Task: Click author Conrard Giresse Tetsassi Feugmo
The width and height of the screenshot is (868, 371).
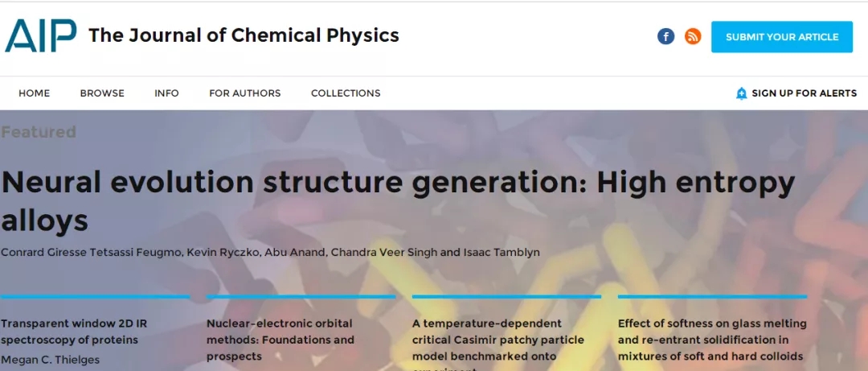Action: tap(92, 253)
